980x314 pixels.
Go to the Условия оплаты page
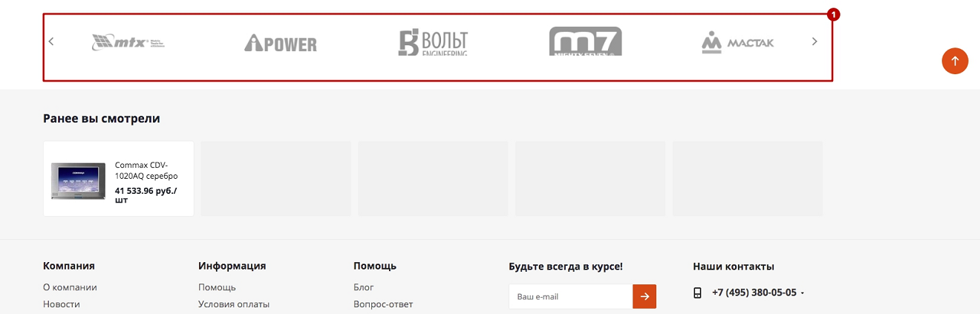[234, 304]
